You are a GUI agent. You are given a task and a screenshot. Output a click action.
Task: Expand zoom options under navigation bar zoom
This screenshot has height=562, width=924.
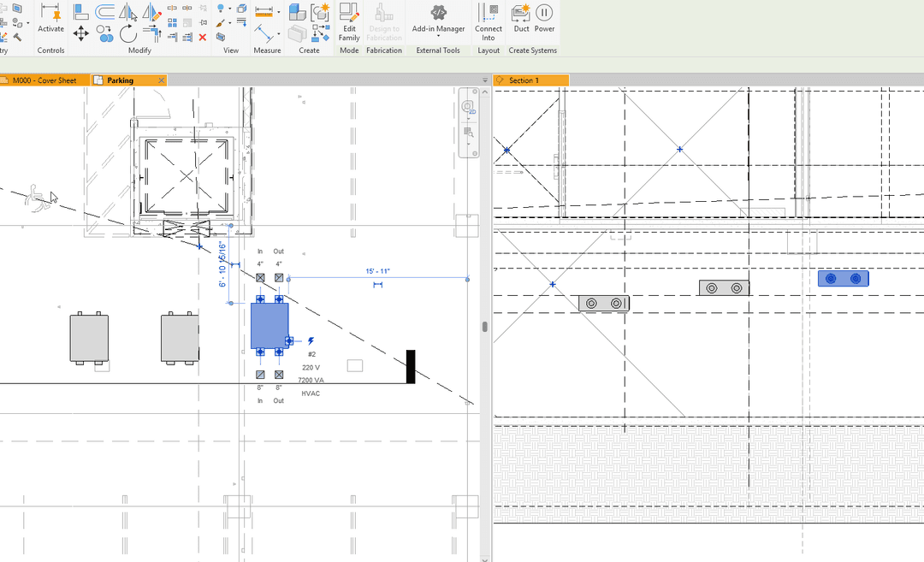[469, 143]
